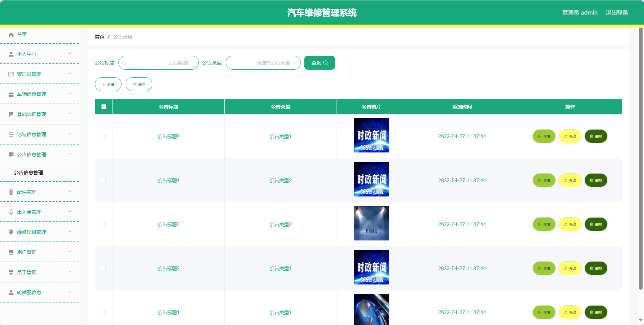Expand 个人中心 menu chevron
644x325 pixels.
pos(70,53)
